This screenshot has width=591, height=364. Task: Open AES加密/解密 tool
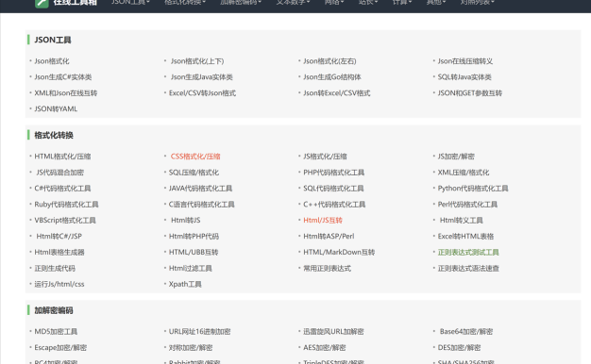click(x=325, y=347)
